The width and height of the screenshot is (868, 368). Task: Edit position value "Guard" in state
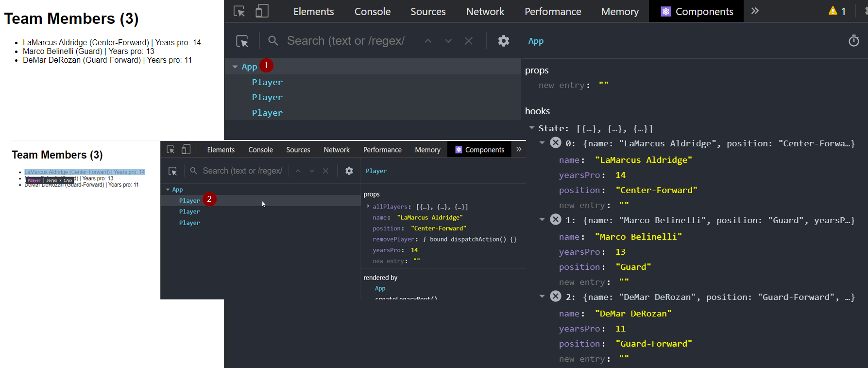(633, 267)
